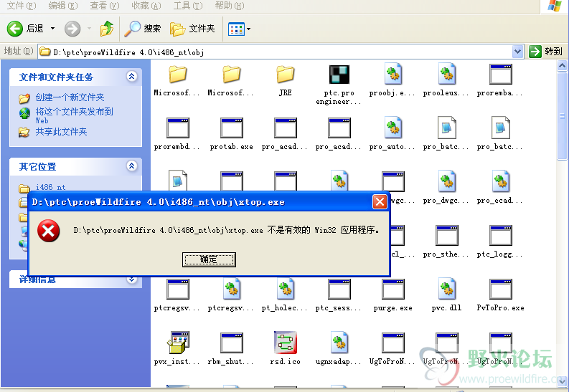Toggle the Folders (文件夹) pane button
Image resolution: width=569 pixels, height=392 pixels.
193,29
